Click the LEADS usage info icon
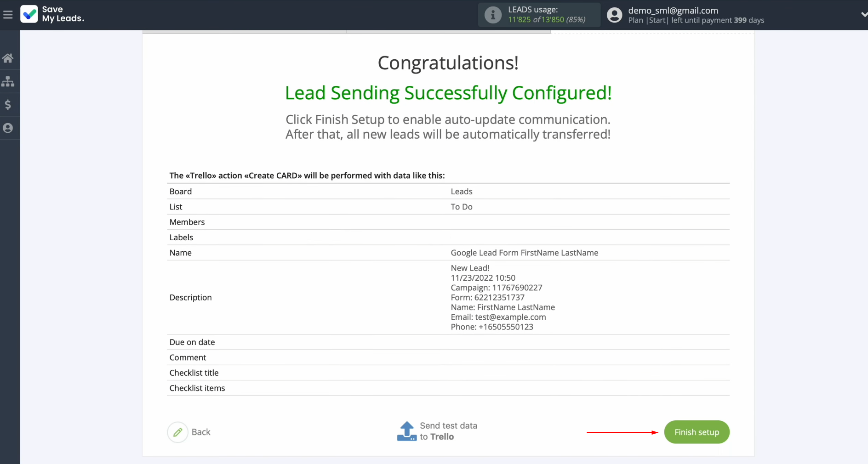 point(493,15)
